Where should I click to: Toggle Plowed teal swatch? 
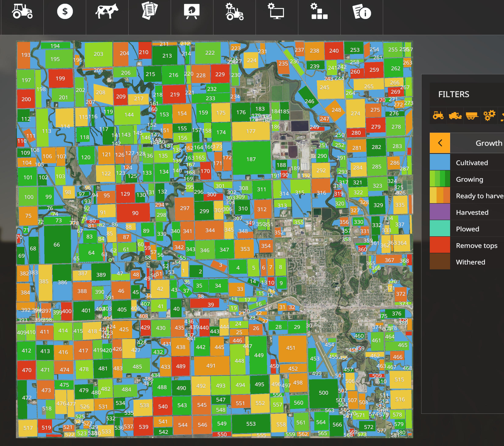(440, 228)
